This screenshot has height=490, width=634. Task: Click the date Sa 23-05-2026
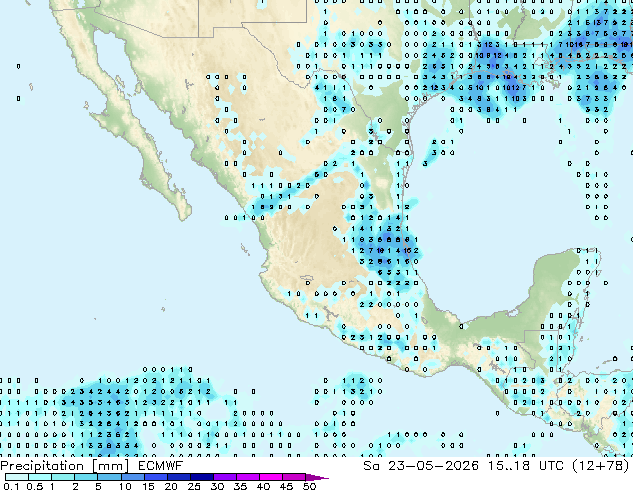[421, 466]
